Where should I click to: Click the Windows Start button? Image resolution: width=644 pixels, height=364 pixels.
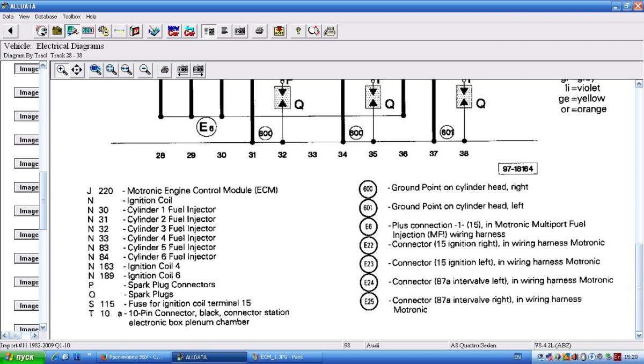(20, 357)
